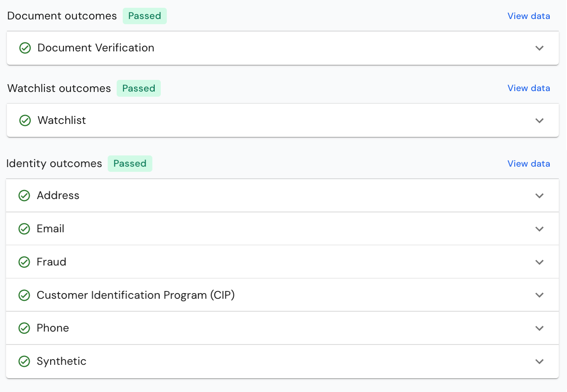The width and height of the screenshot is (567, 392).
Task: Expand the Watchlist row chevron
Action: pos(539,120)
